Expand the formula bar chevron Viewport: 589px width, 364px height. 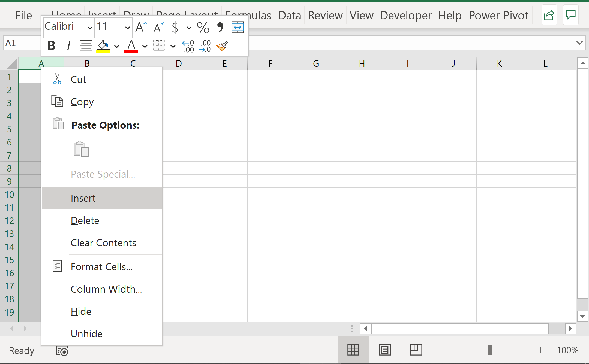[580, 43]
